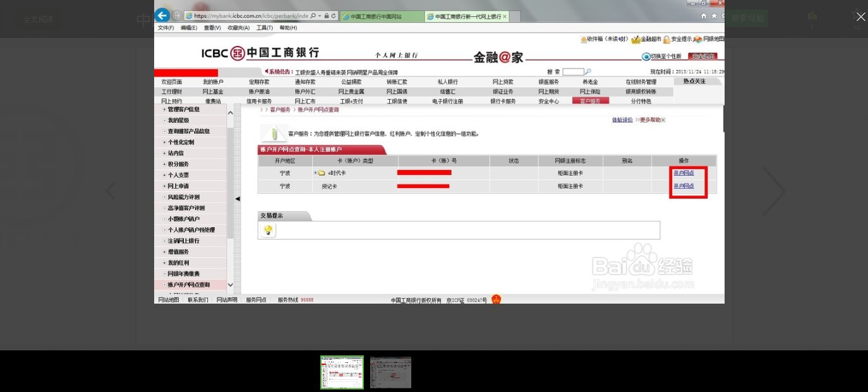Click sidebar scrollbar down arrow
The image size is (868, 392).
tap(230, 285)
